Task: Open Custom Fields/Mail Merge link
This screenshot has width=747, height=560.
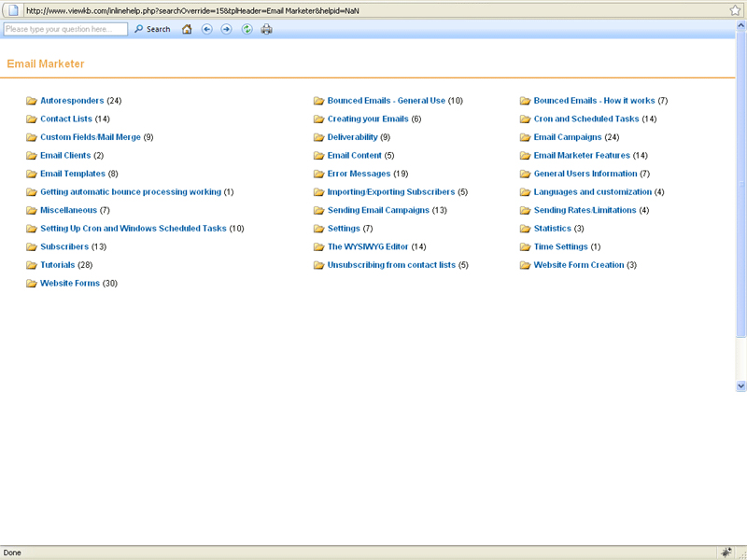Action: pyautogui.click(x=91, y=137)
